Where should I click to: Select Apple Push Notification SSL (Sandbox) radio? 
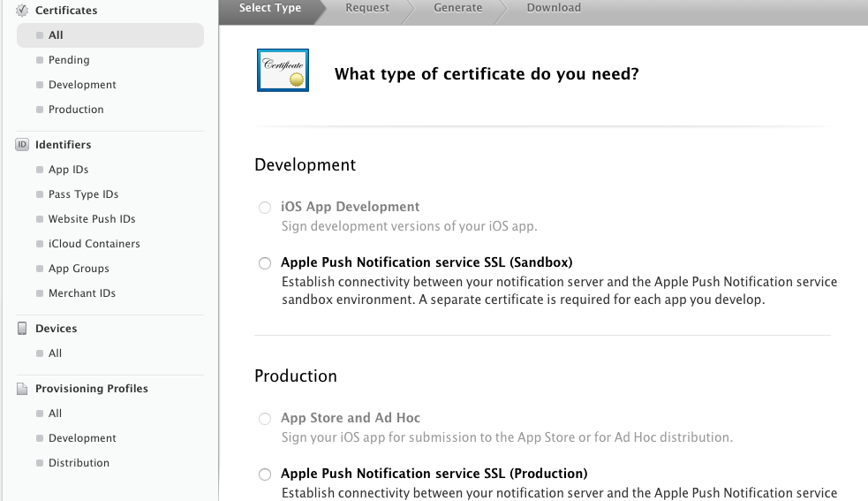point(265,262)
